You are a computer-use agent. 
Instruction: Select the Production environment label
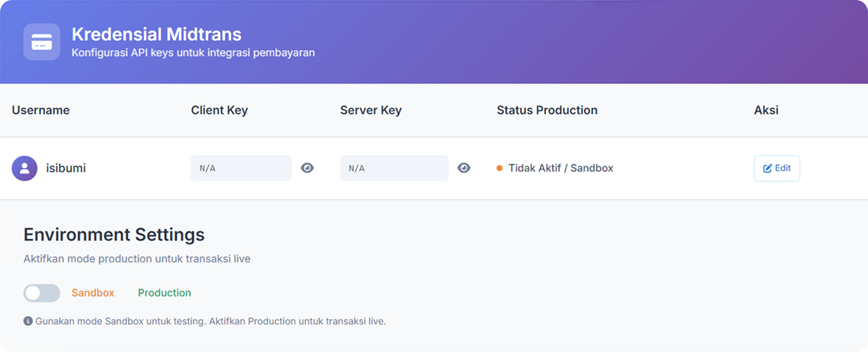pos(164,293)
